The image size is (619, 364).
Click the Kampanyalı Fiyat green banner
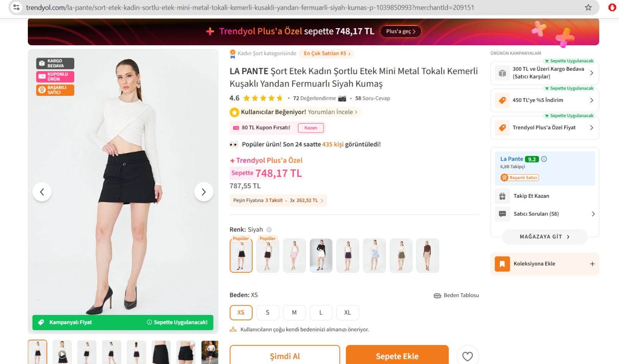(123, 322)
